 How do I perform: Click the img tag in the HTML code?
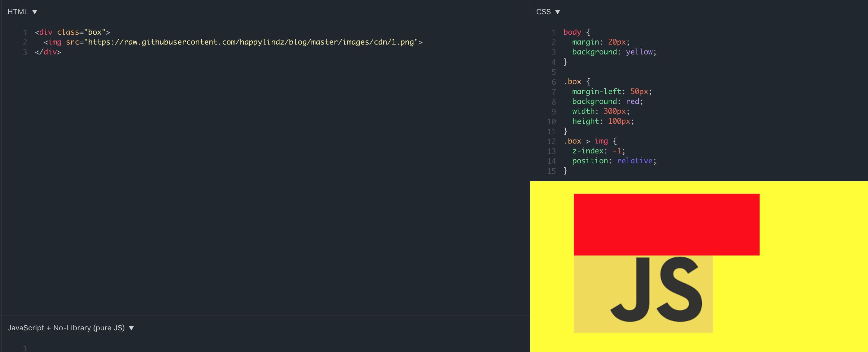point(55,42)
